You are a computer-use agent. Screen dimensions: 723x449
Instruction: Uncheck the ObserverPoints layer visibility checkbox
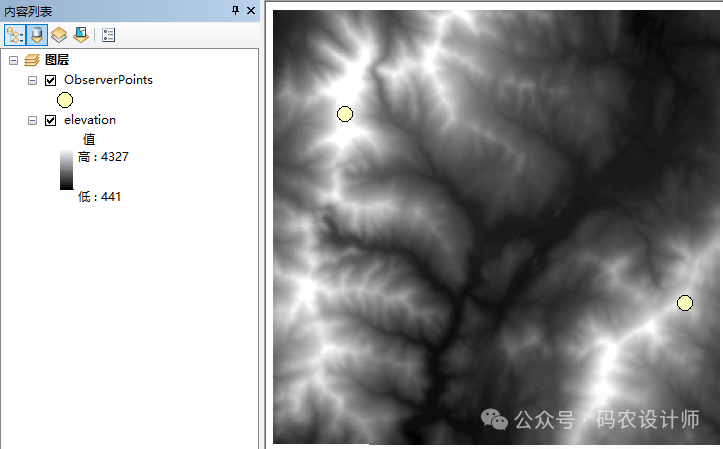[51, 80]
